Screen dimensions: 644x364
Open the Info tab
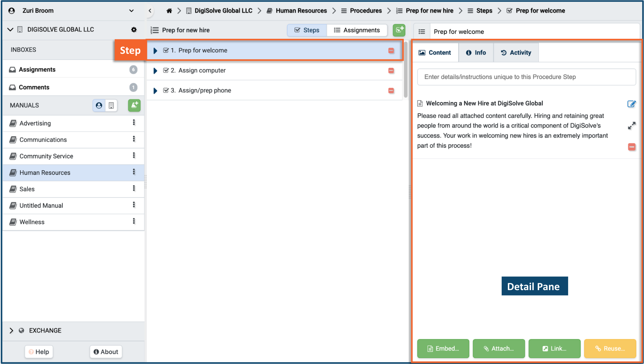(x=476, y=53)
